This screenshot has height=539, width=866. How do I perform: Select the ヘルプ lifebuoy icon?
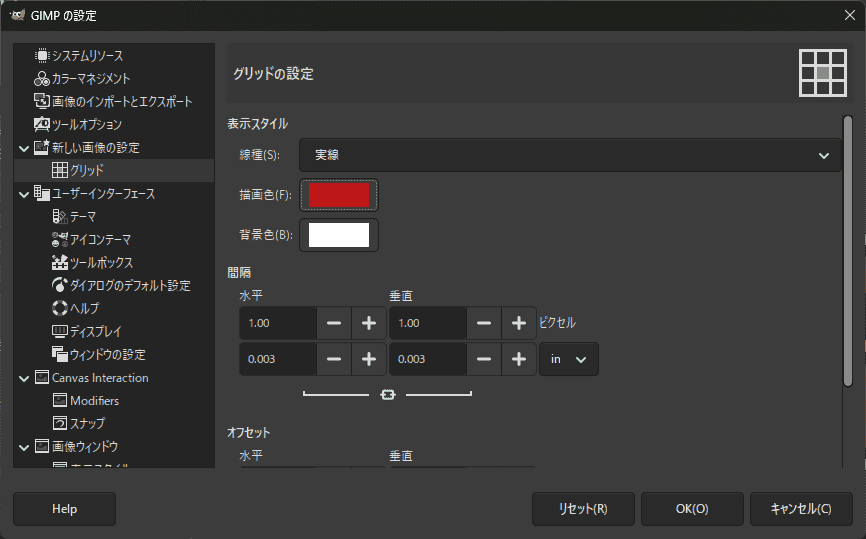pos(60,308)
